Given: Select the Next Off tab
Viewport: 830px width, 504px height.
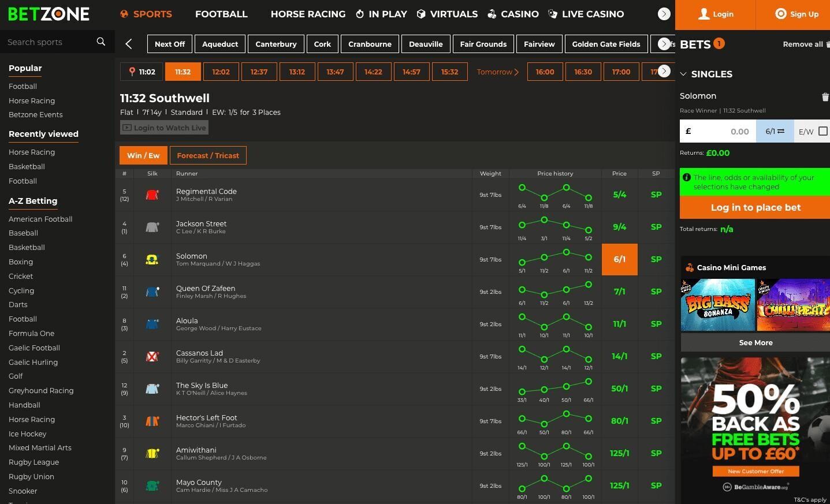Looking at the screenshot, I should 170,44.
